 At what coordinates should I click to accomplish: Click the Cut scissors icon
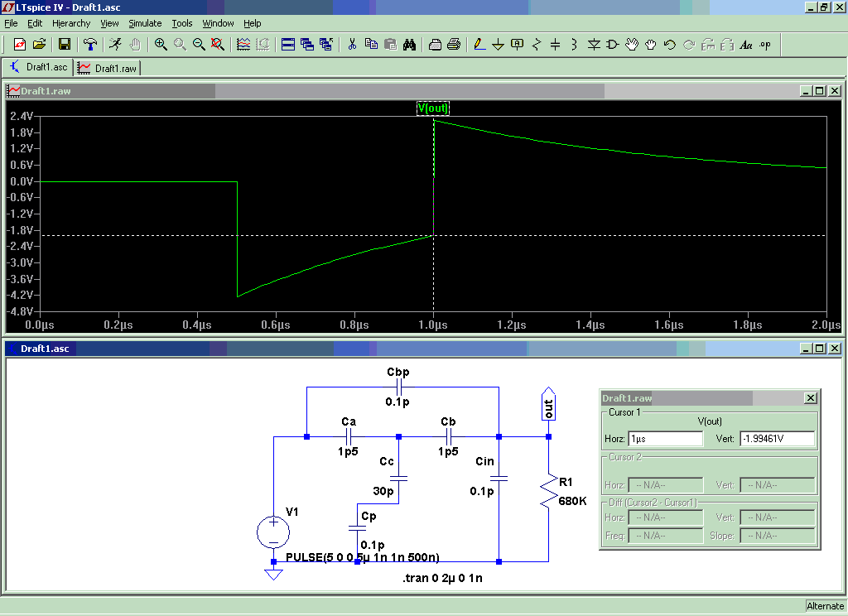(352, 45)
